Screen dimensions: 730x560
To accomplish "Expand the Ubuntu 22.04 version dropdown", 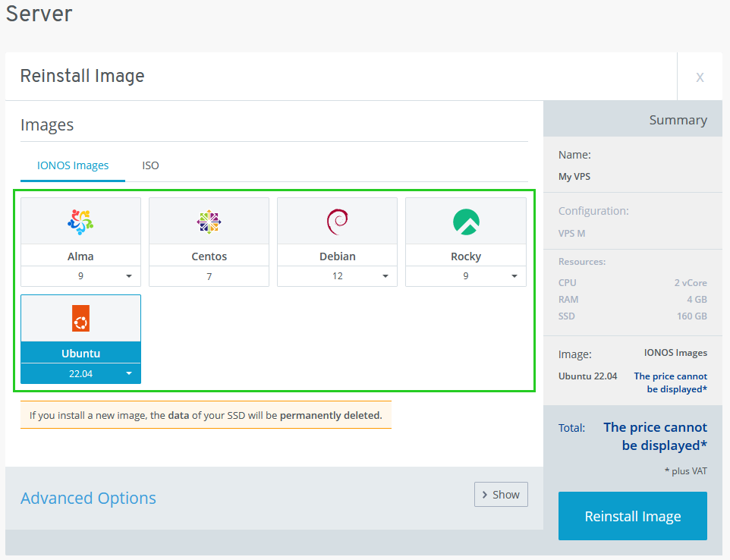I will pos(80,373).
